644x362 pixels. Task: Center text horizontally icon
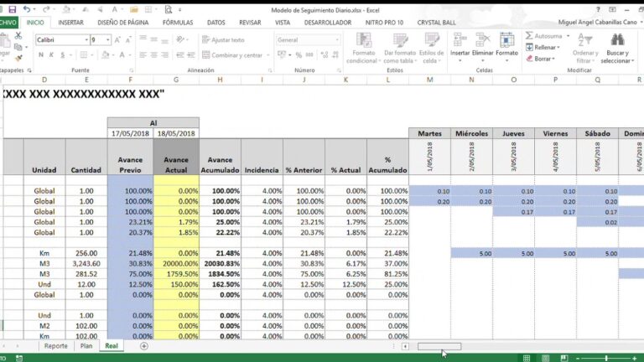click(x=153, y=54)
